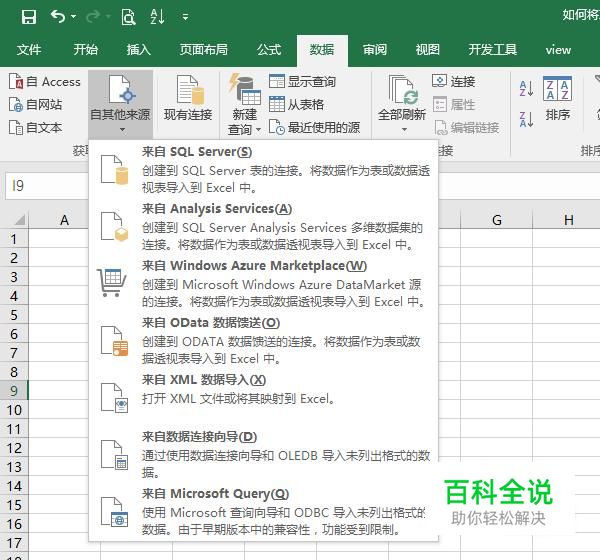Choose 来自数据连接向导(D) menu entry

(264, 454)
